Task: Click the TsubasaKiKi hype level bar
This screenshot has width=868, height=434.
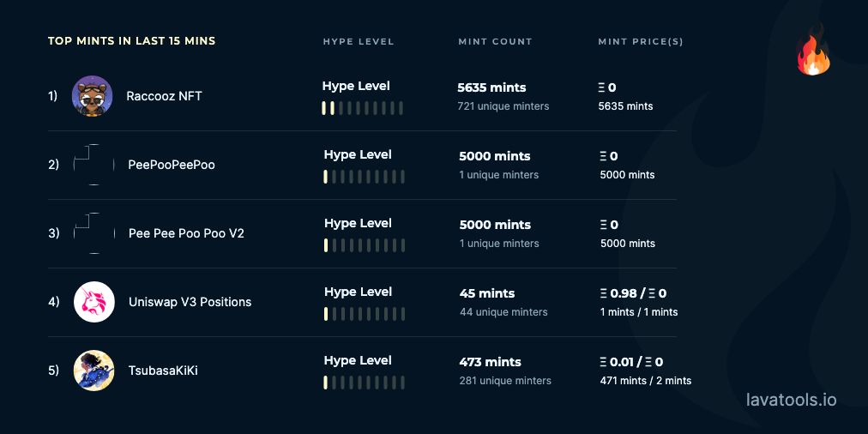Action: pyautogui.click(x=364, y=383)
